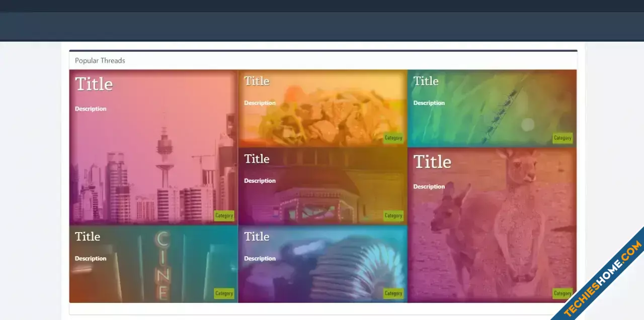Click the Category badge on city skyline tile
The image size is (644, 320).
(x=224, y=216)
